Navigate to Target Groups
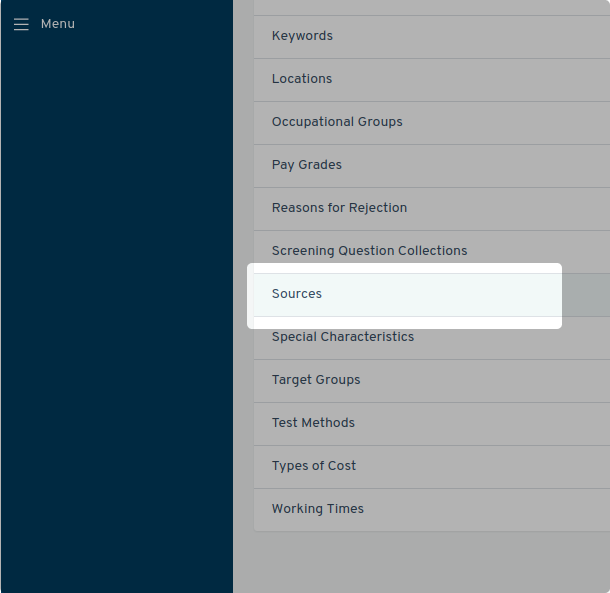This screenshot has height=593, width=610. [316, 380]
